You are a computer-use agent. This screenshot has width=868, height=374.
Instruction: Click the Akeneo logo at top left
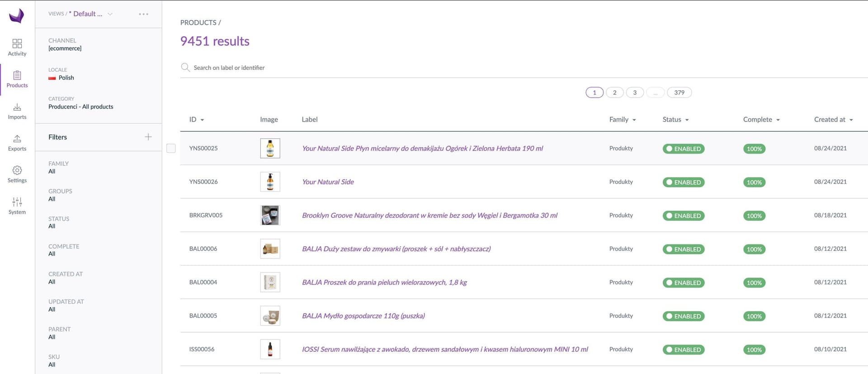(17, 16)
